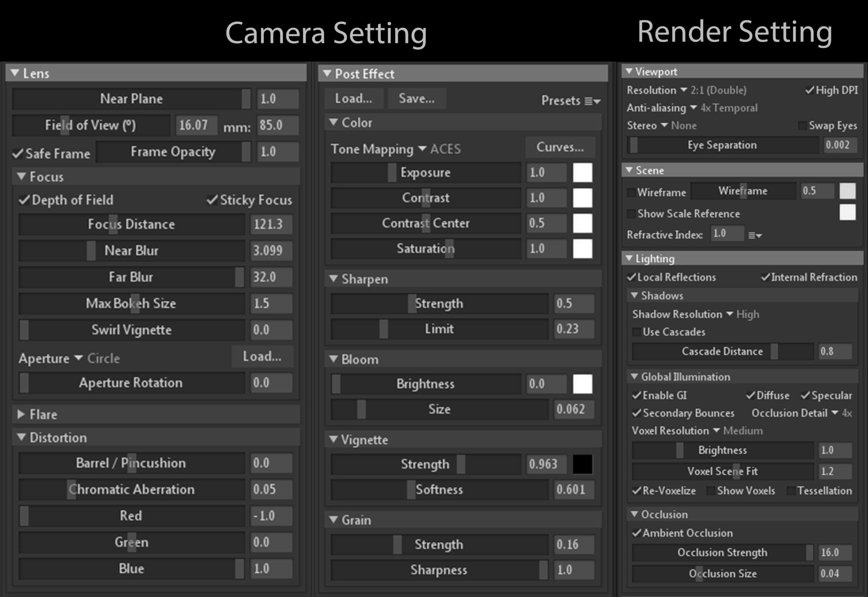Image resolution: width=868 pixels, height=597 pixels.
Task: Toggle the Safe Frame option
Action: click(17, 153)
